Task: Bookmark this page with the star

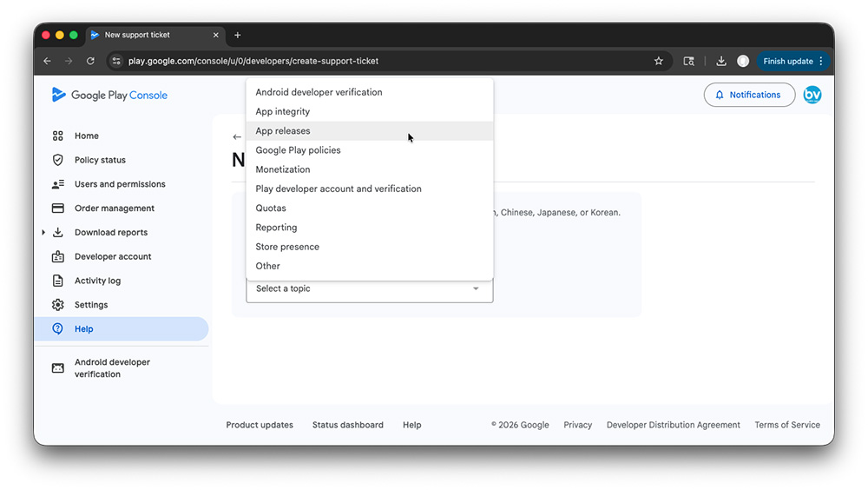Action: coord(658,61)
